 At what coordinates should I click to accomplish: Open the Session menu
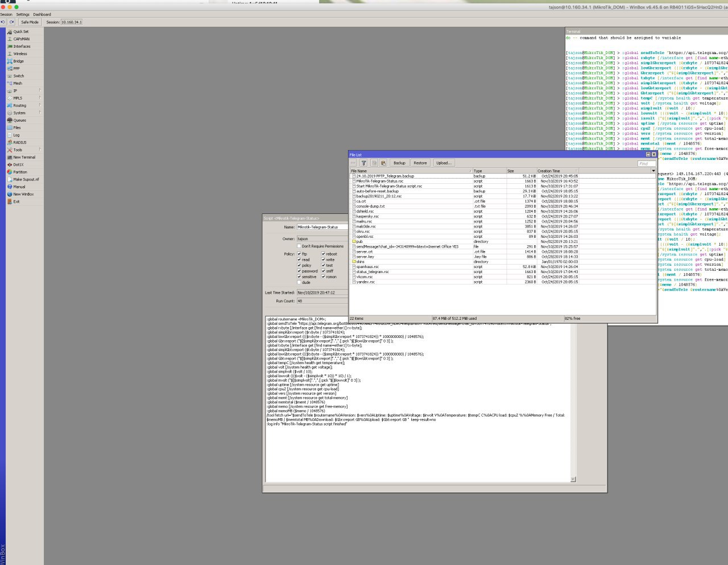click(x=6, y=15)
